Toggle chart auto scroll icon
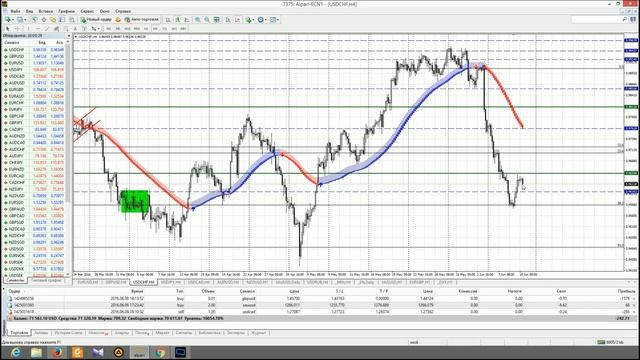Viewport: 640px width, 360px height. coord(228,20)
